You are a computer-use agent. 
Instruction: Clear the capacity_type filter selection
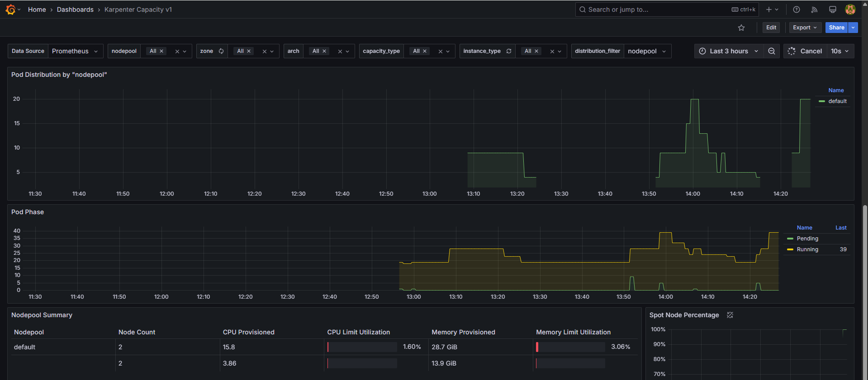[441, 52]
